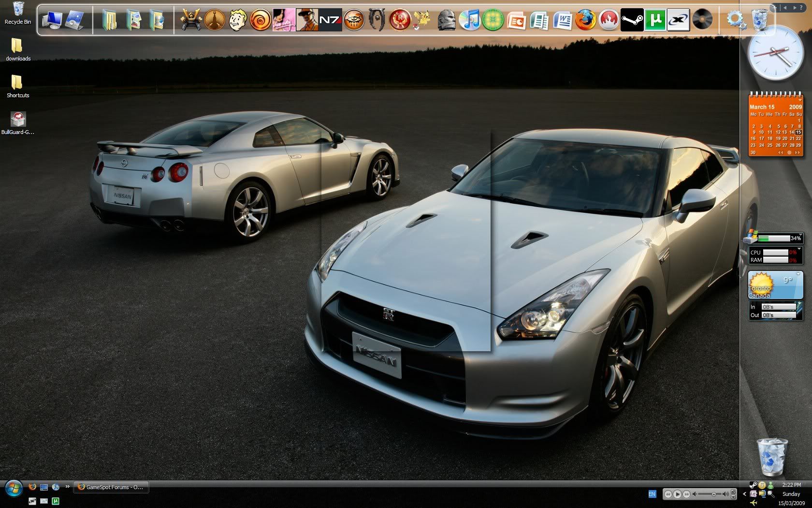Launch Mass Effect N7 shortcut
The width and height of the screenshot is (812, 508).
(x=330, y=20)
